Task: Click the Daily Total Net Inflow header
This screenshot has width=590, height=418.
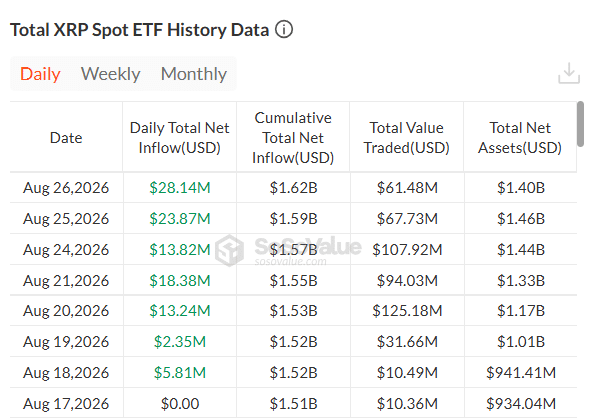Action: [179, 138]
